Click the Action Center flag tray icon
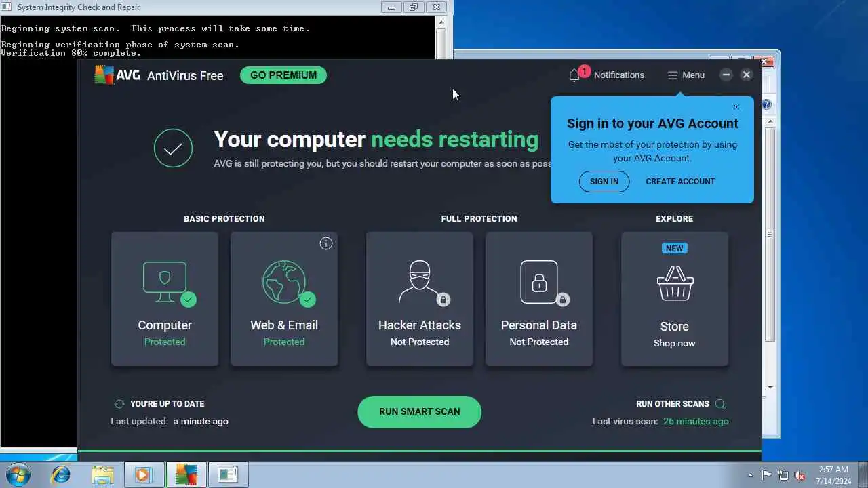The width and height of the screenshot is (868, 488). point(767,475)
